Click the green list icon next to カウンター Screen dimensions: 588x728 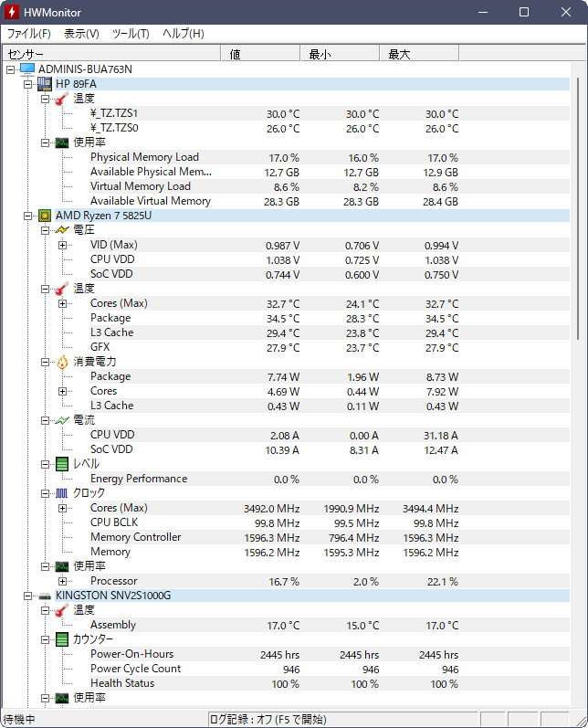(x=62, y=639)
